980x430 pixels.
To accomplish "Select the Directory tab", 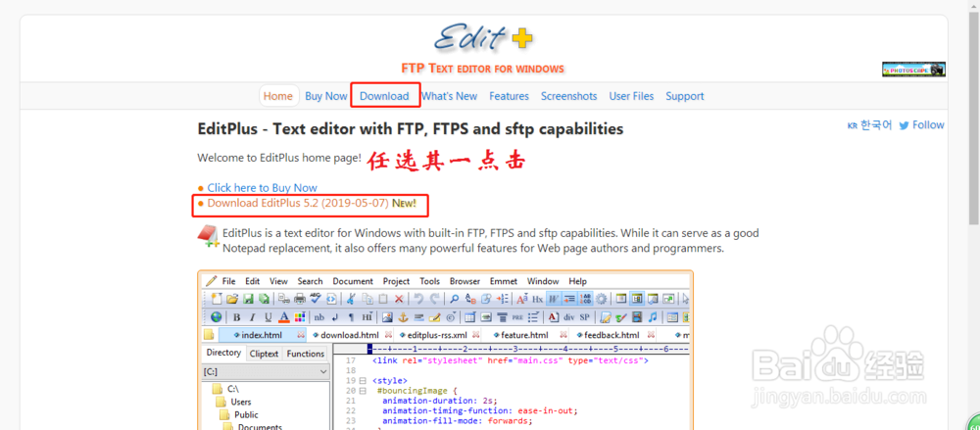I will [x=223, y=353].
